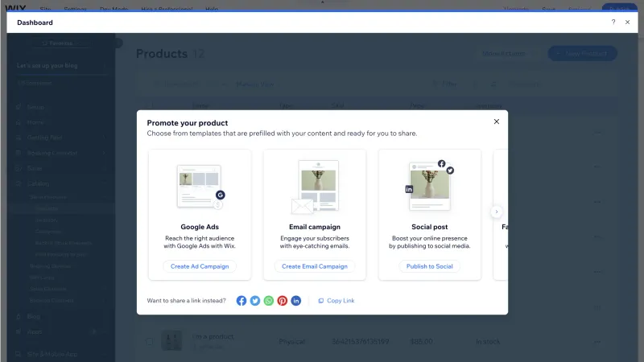This screenshot has height=362, width=644.
Task: Show next promotion template with arrow
Action: (x=496, y=212)
